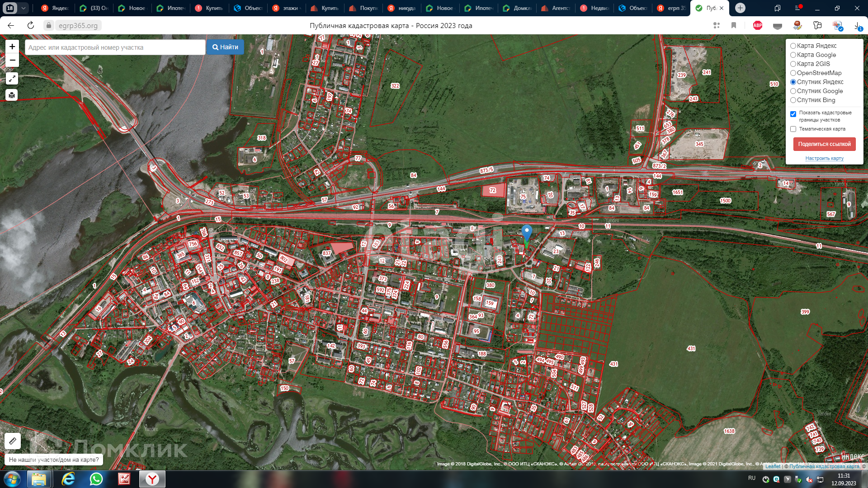
Task: Zoom out with the minus button
Action: click(x=12, y=61)
